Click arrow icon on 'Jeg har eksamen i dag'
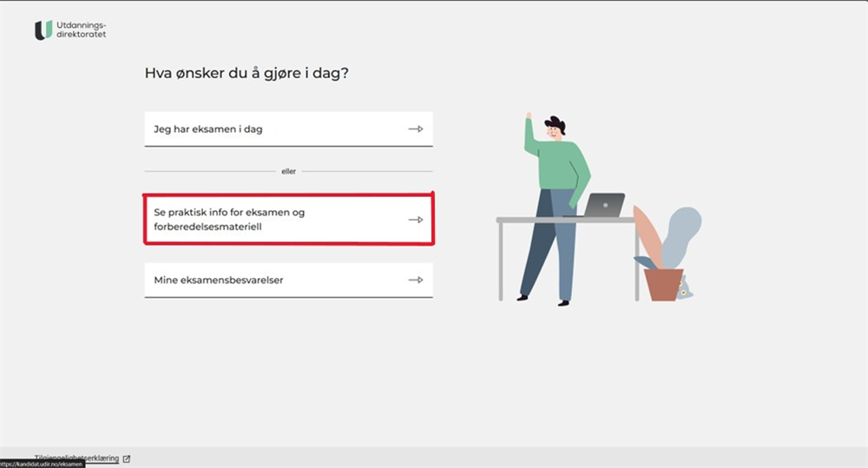868x468 pixels. click(416, 129)
